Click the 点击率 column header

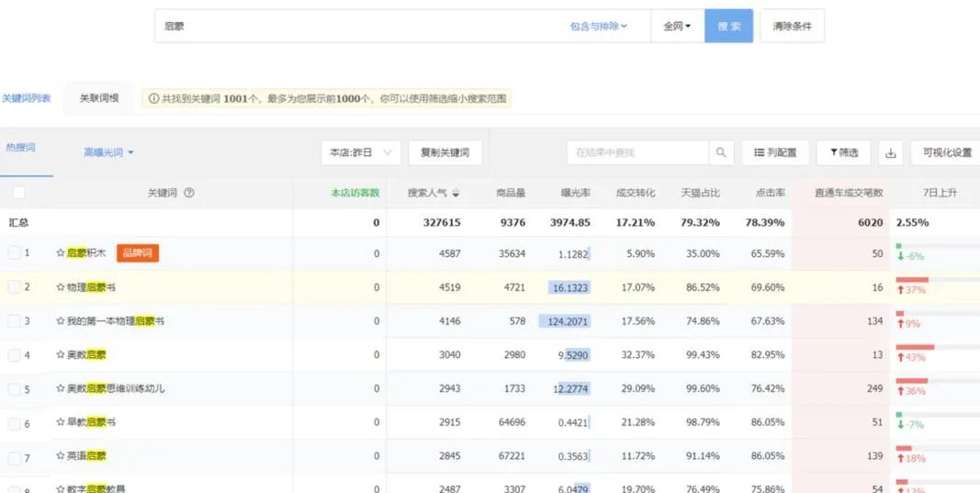click(x=770, y=193)
